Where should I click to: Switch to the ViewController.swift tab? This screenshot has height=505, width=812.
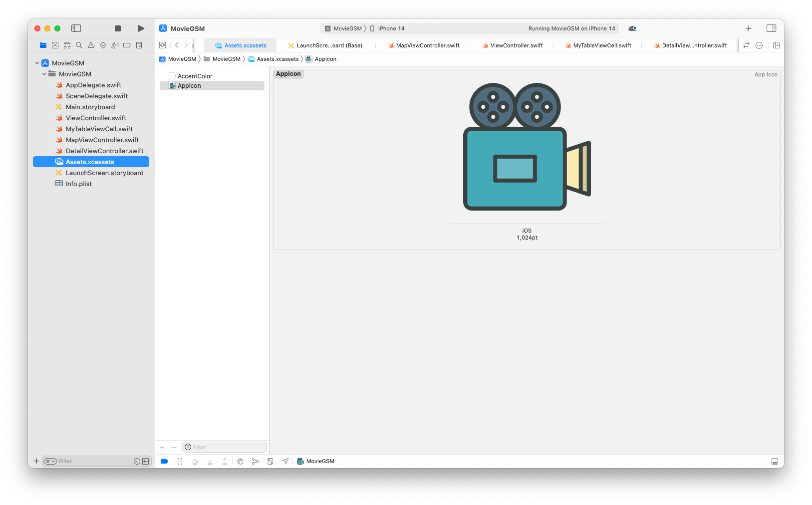click(513, 45)
